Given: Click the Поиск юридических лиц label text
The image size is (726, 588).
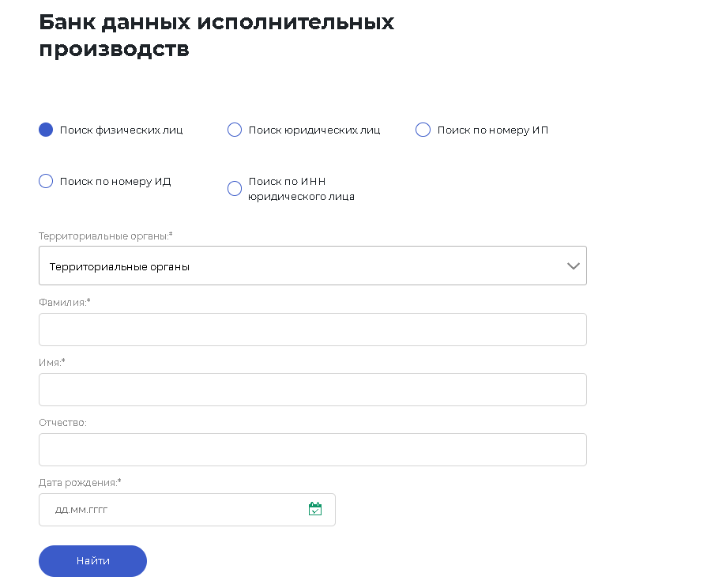Looking at the screenshot, I should coord(314,130).
